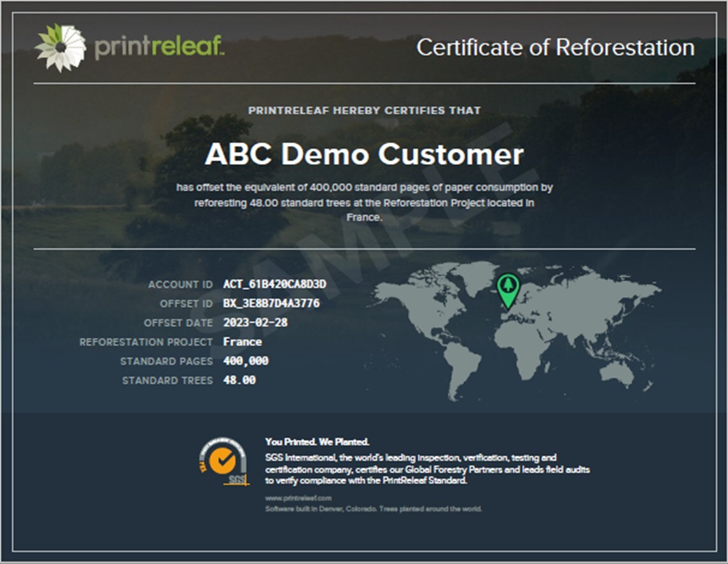
Task: Click the SGS International description paragraph
Action: [426, 469]
